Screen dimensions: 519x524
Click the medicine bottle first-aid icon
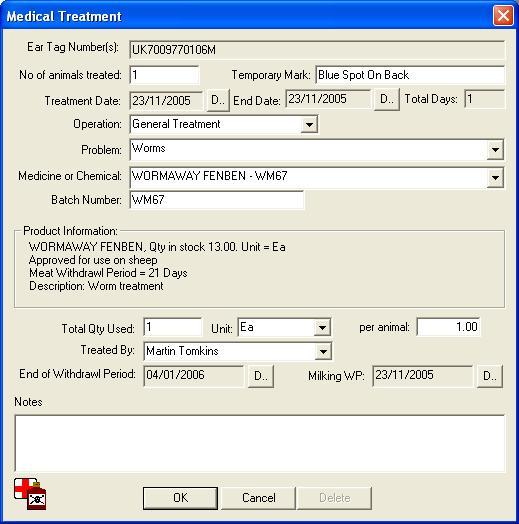30,494
